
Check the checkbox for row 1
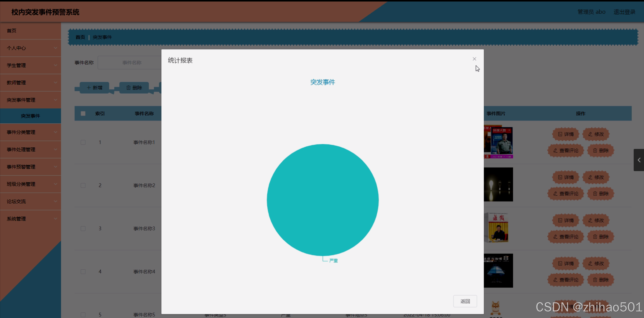click(x=83, y=142)
